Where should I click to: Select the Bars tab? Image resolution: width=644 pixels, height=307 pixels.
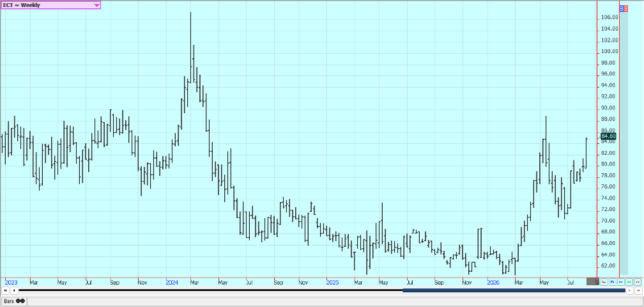pyautogui.click(x=14, y=301)
